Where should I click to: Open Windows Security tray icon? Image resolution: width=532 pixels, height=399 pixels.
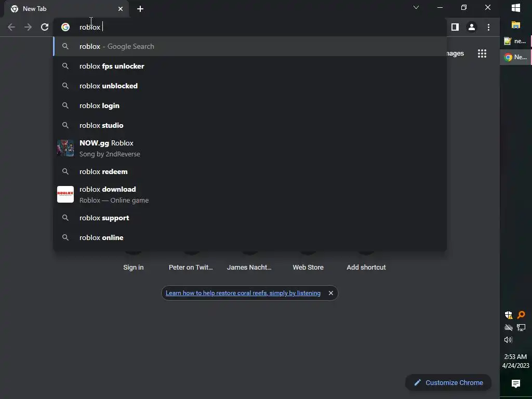(508, 315)
